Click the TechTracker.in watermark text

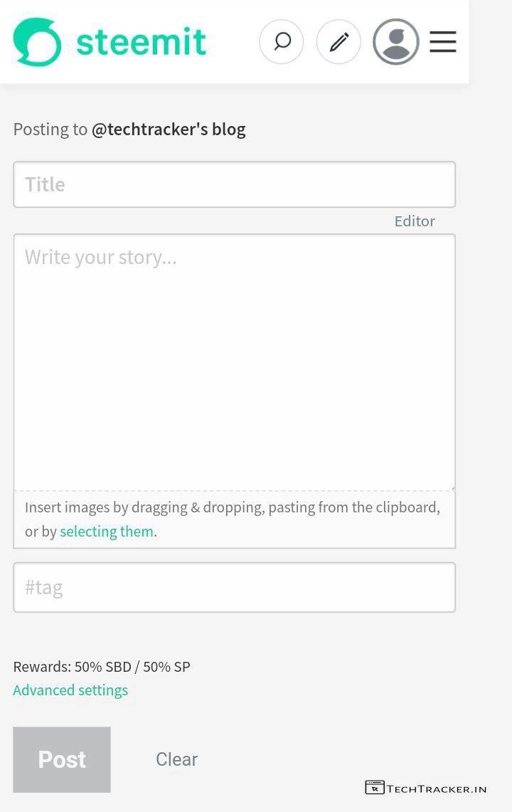(x=437, y=789)
